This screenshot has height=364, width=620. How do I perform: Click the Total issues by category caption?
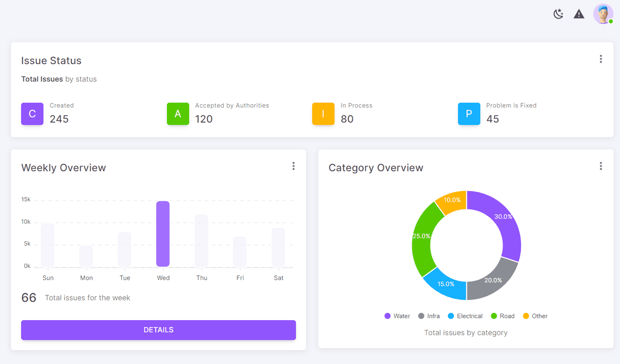[466, 333]
